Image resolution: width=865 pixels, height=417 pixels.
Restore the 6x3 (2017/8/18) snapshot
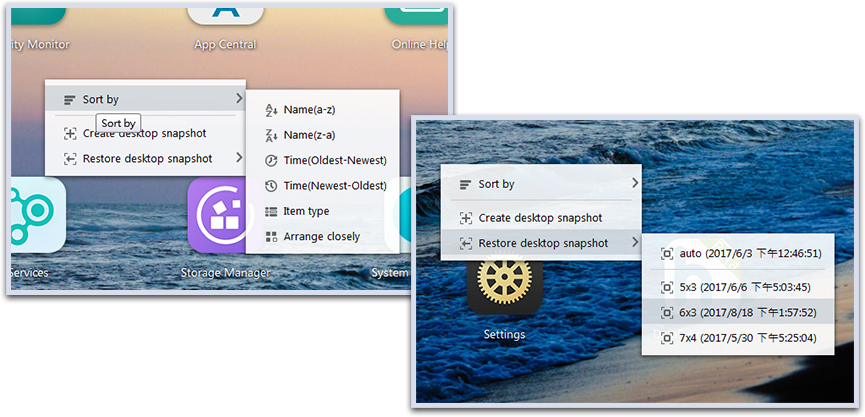(738, 313)
